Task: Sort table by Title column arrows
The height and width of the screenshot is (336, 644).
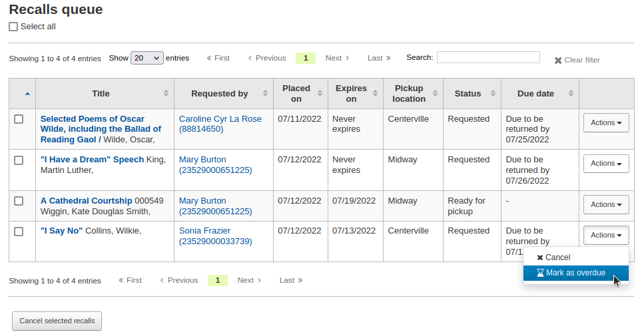Action: tap(166, 94)
